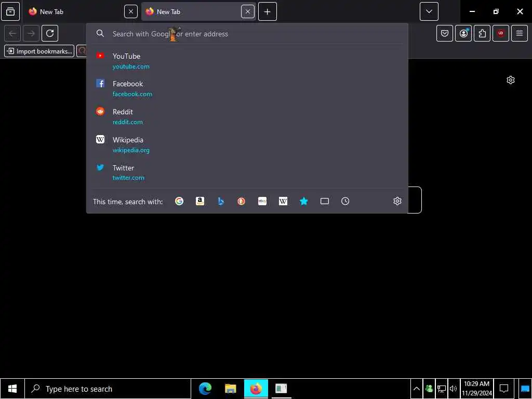Save to Pocket toolbar icon
The height and width of the screenshot is (399, 532).
pos(445,33)
